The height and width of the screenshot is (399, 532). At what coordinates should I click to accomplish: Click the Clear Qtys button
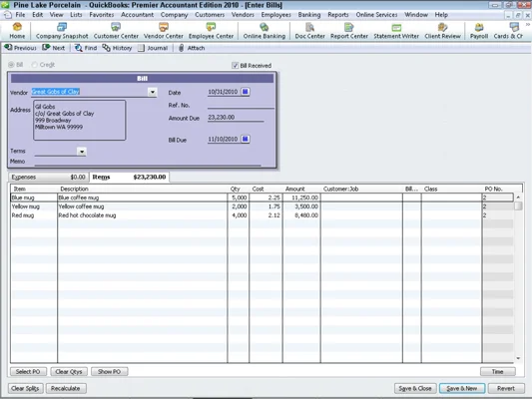(x=69, y=371)
